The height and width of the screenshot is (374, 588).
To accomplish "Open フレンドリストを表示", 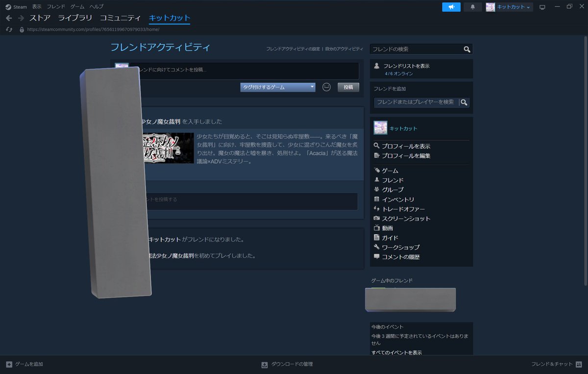I will [x=406, y=66].
